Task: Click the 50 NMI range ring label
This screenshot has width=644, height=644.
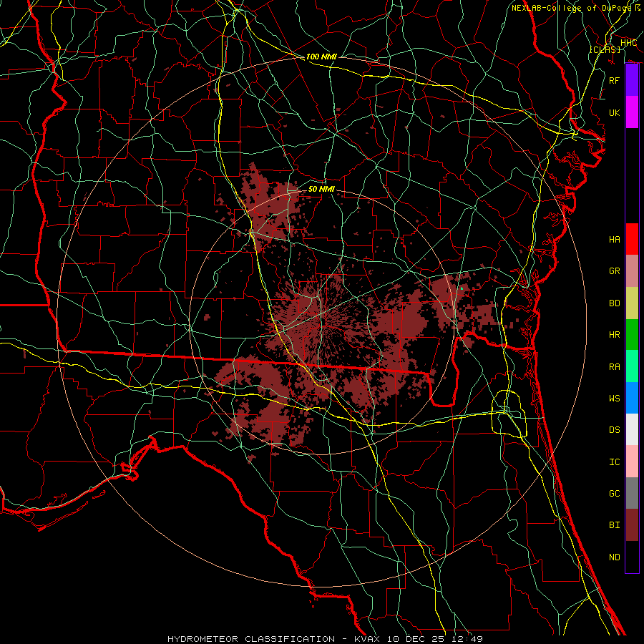Action: (321, 189)
